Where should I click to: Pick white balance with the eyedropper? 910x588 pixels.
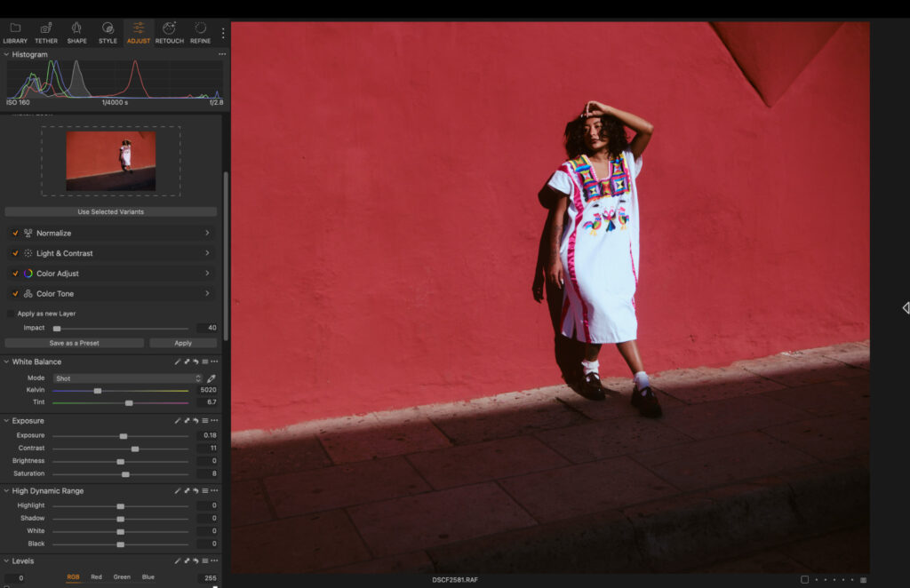212,377
